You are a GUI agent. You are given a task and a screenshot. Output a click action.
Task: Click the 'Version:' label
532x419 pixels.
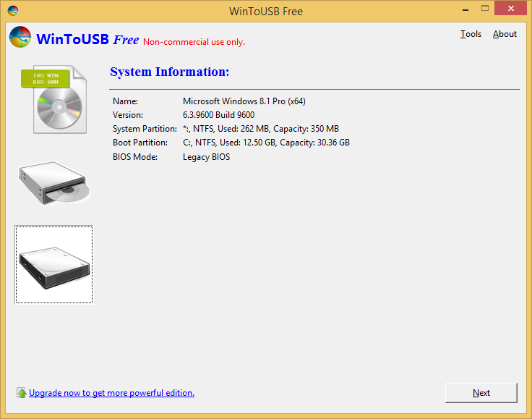[x=128, y=115]
